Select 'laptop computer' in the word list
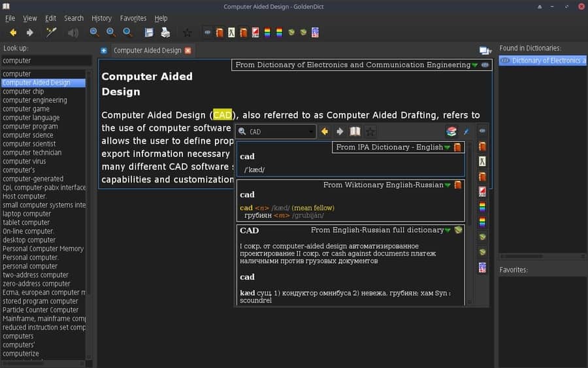Viewport: 588px width, 368px height. (x=27, y=214)
